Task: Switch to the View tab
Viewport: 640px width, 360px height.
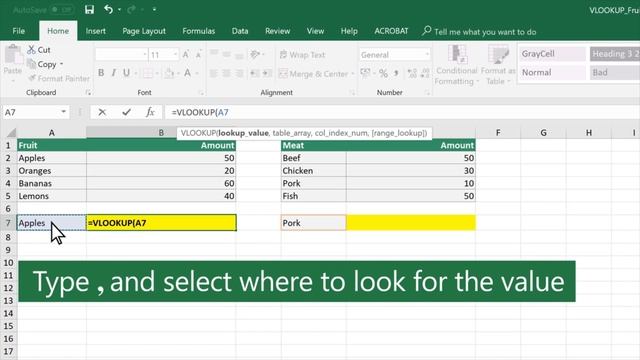Action: pos(316,31)
